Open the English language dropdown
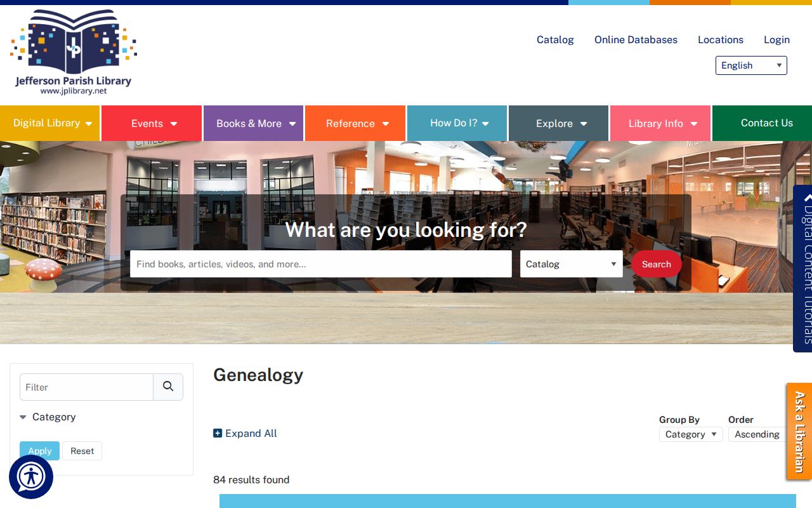This screenshot has height=508, width=812. click(x=751, y=65)
